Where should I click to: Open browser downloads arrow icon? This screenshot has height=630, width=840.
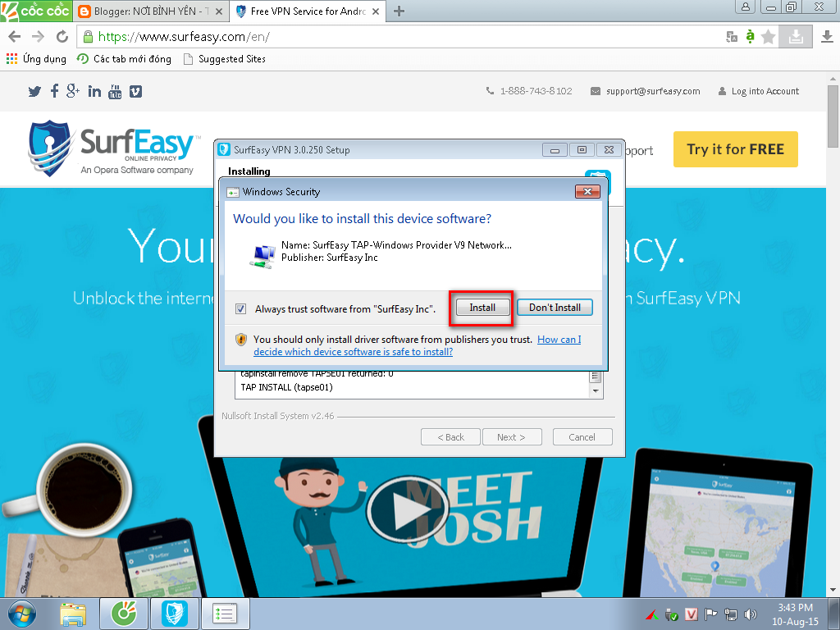point(827,36)
